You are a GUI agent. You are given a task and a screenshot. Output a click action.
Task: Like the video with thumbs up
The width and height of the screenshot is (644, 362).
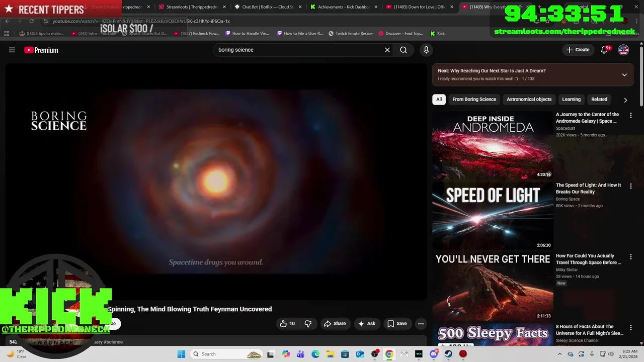point(287,324)
